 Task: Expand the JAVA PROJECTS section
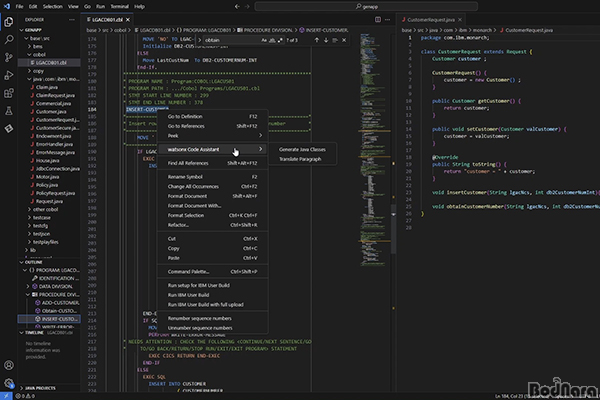point(21,388)
